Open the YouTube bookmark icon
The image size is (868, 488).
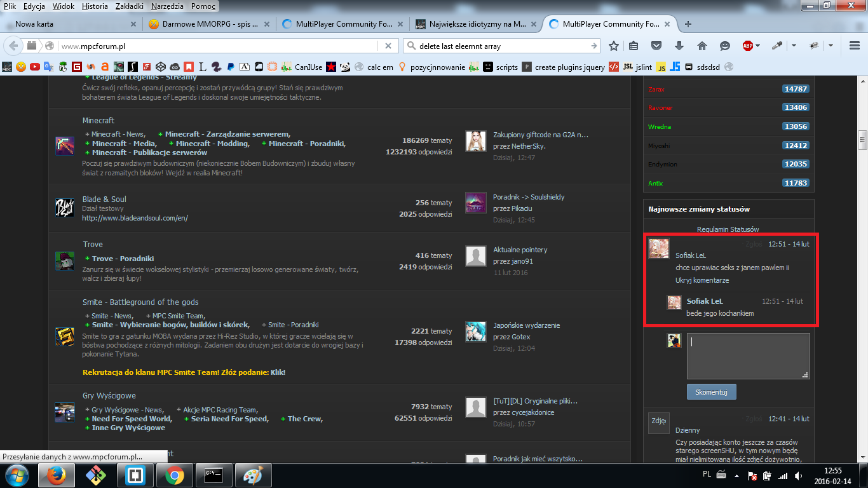(x=34, y=67)
